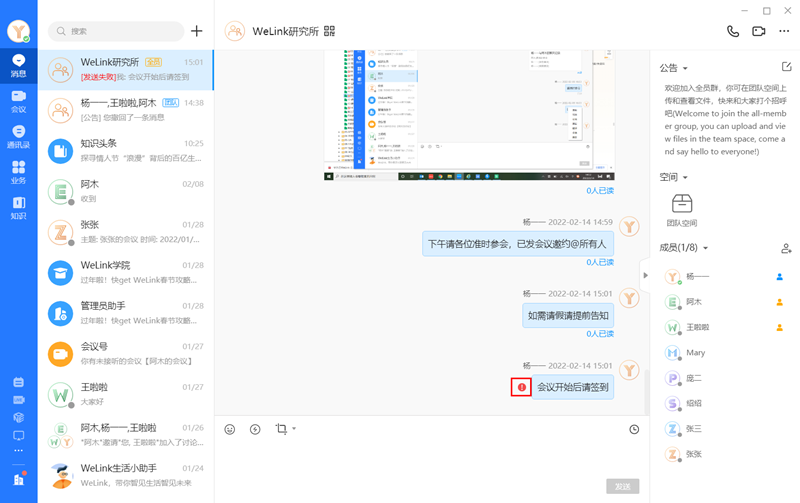Viewport: 800px width, 503px height.
Task: View read status under screenshot message
Action: click(x=600, y=190)
